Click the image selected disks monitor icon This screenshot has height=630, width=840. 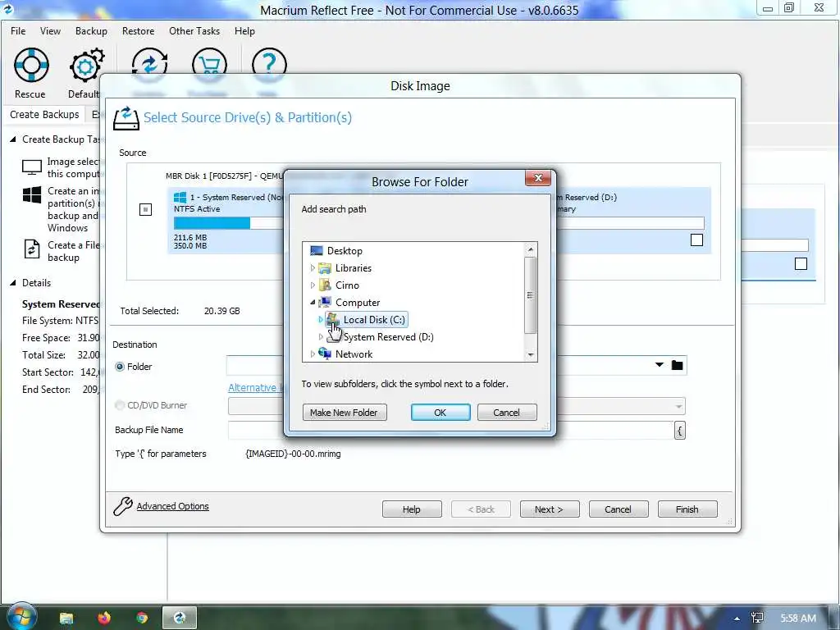pos(32,167)
